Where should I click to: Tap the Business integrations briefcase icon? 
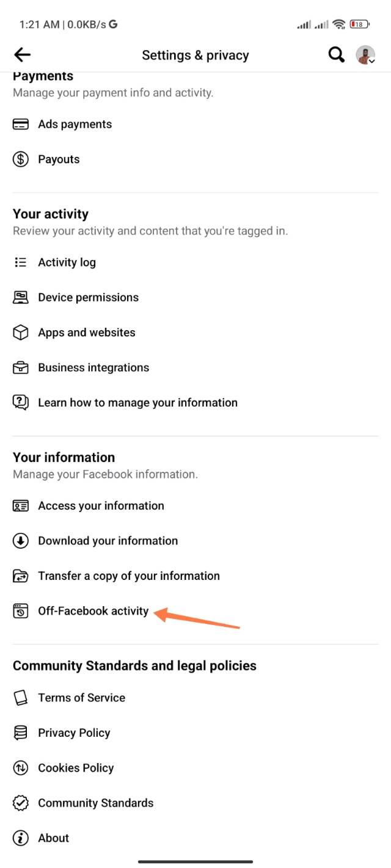coord(21,367)
